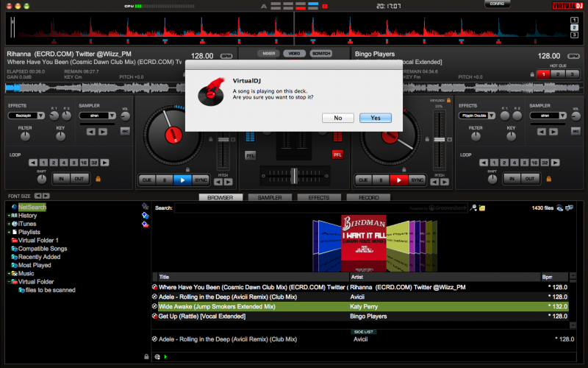Screen dimensions: 588x368
Task: Set left deck loop length to 16
Action: pyautogui.click(x=84, y=163)
